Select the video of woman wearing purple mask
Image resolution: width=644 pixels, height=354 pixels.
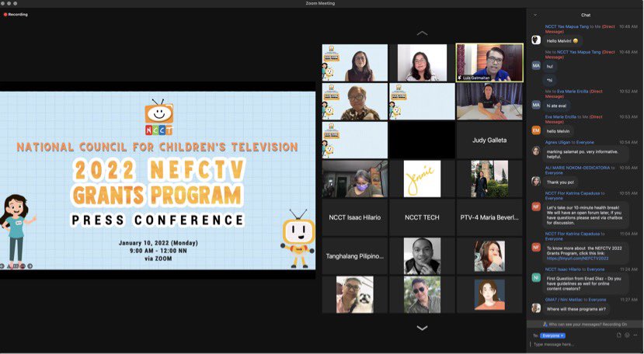[x=354, y=179]
